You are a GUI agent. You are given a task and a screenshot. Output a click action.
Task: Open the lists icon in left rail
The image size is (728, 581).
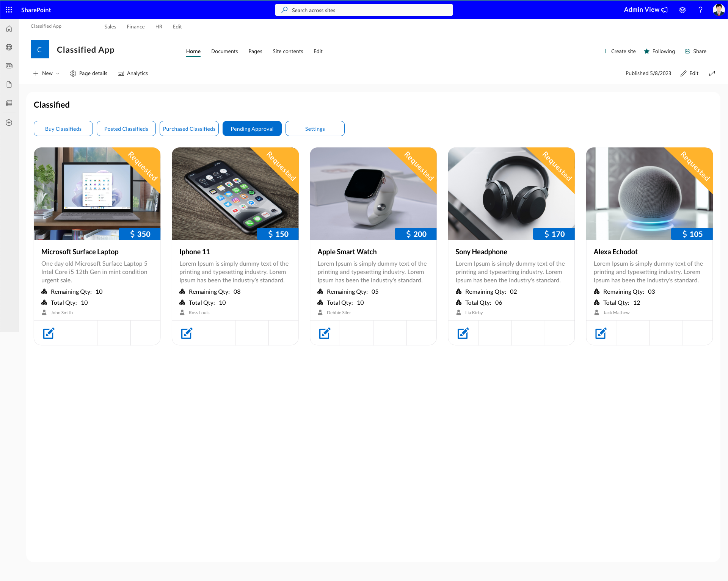(x=9, y=103)
